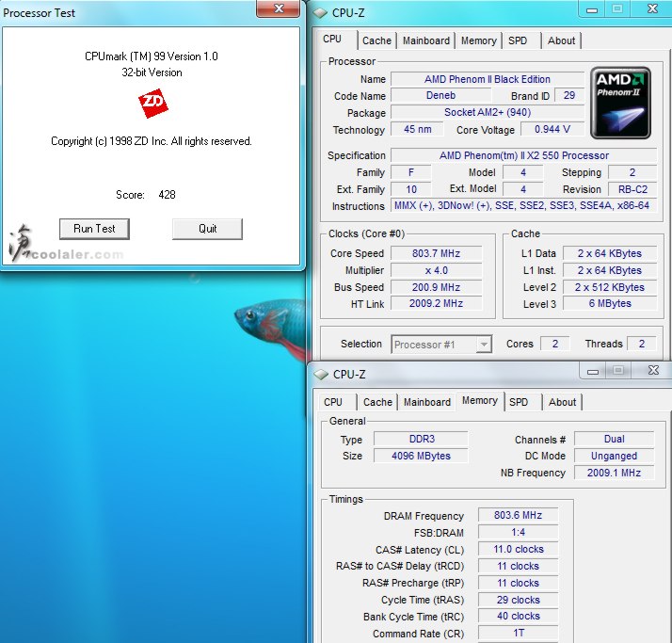Click HT Link value 2009.2 MHz

pos(437,303)
